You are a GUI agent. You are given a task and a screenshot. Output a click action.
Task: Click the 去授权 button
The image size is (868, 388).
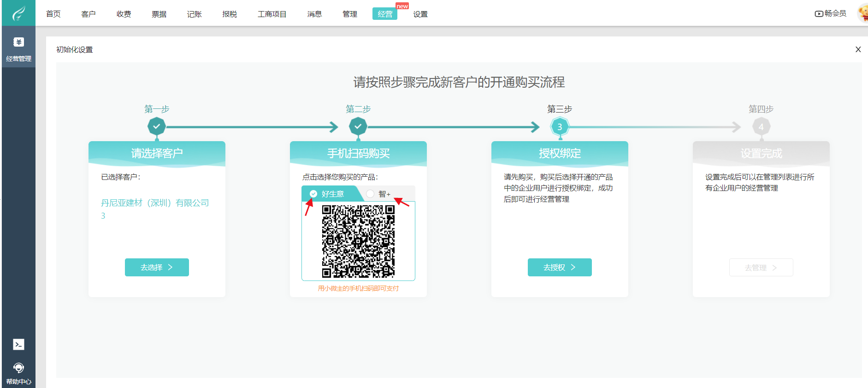tap(560, 267)
